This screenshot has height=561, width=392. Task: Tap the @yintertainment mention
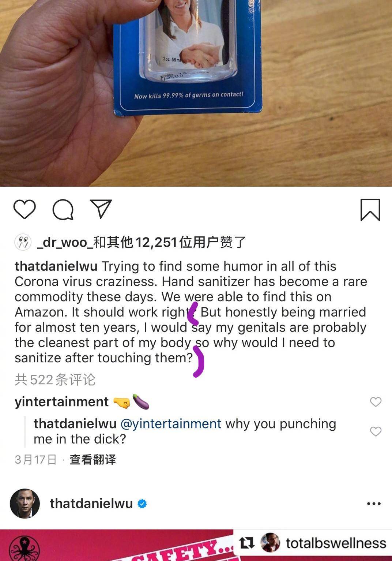pyautogui.click(x=171, y=424)
